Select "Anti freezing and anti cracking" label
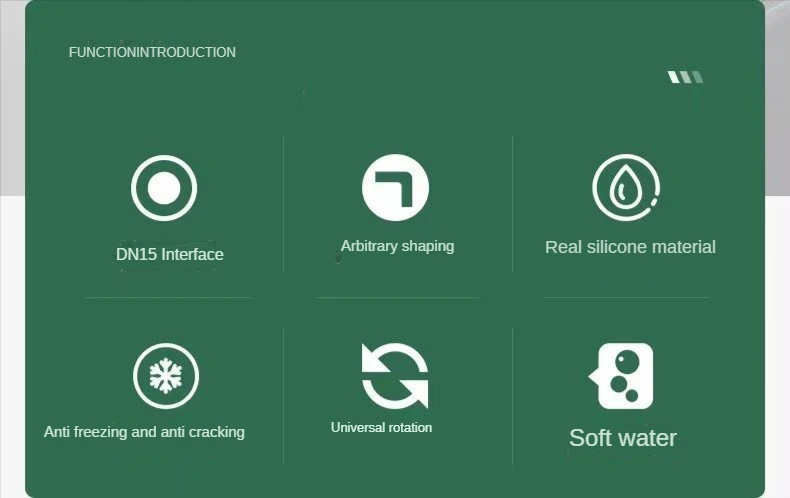The height and width of the screenshot is (498, 790). (144, 432)
